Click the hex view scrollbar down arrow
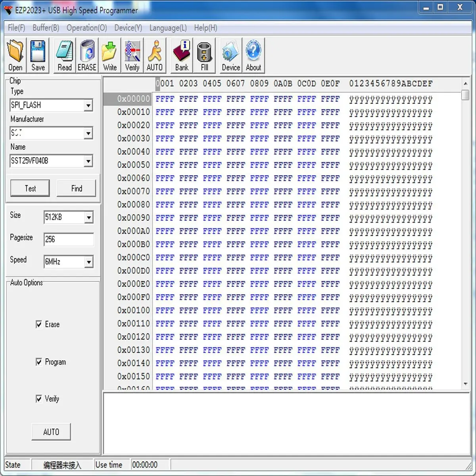This screenshot has height=476, width=476. [x=465, y=384]
